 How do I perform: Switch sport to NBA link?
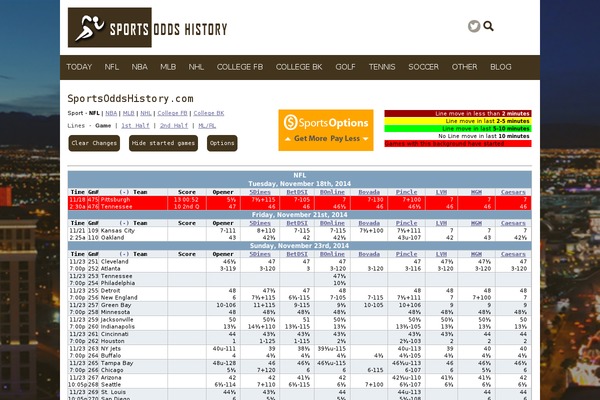tap(111, 113)
